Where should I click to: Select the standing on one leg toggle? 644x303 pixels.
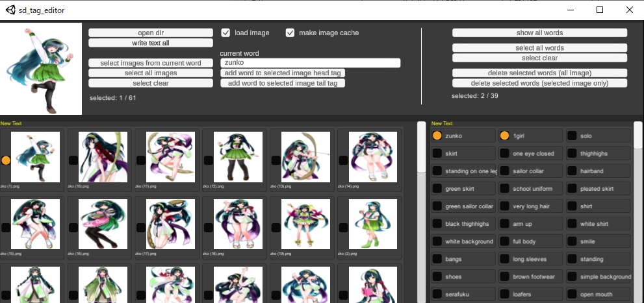437,171
